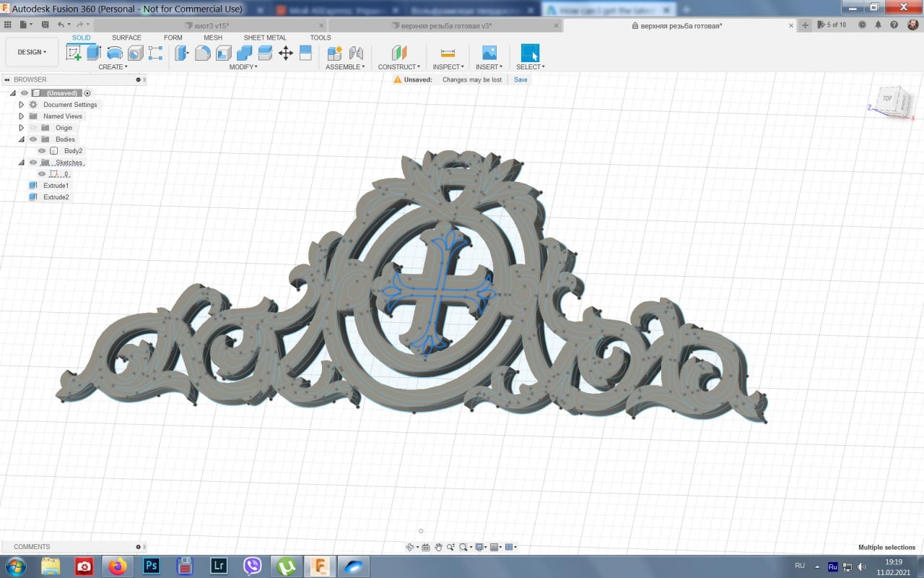Switch to the киот3 v15 document tab

click(212, 25)
